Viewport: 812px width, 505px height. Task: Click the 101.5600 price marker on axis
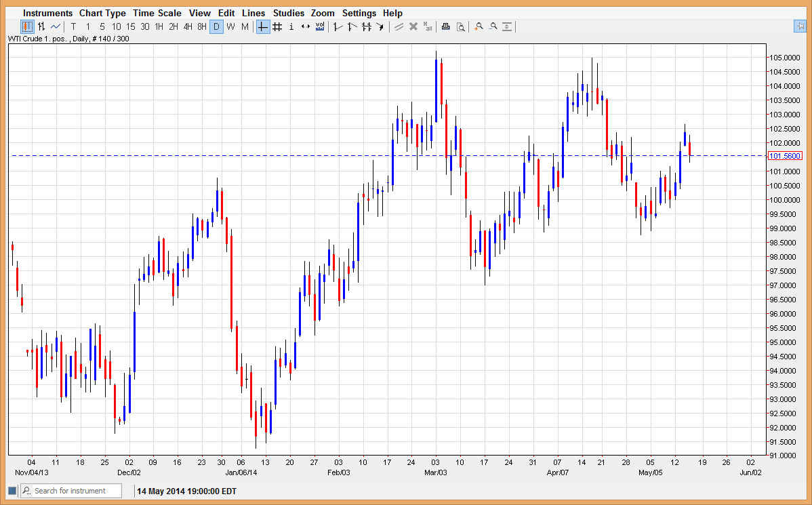tap(785, 156)
